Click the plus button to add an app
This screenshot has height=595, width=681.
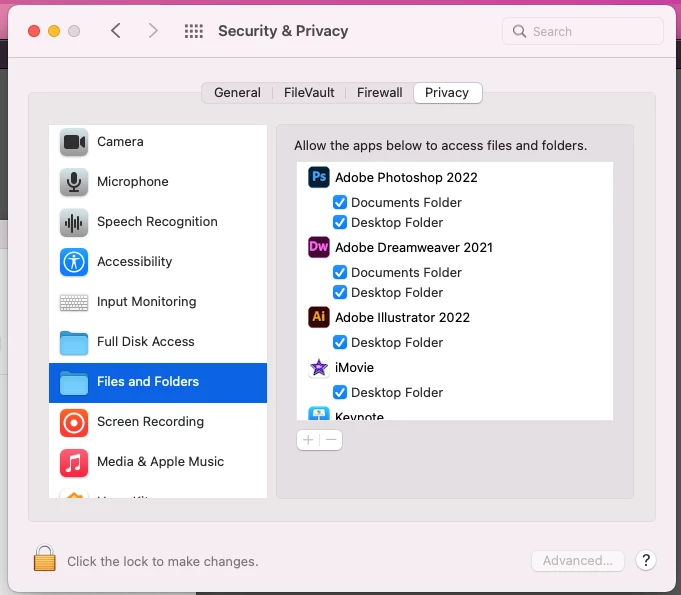pos(308,440)
